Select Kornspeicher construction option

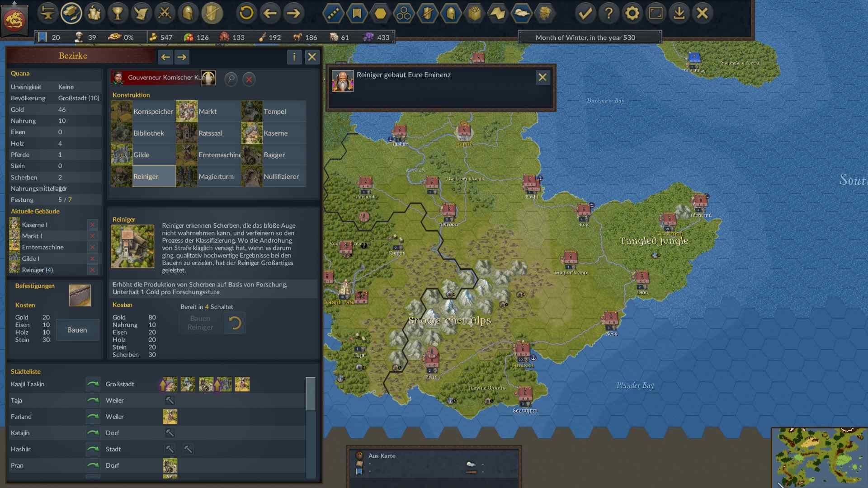tap(143, 111)
